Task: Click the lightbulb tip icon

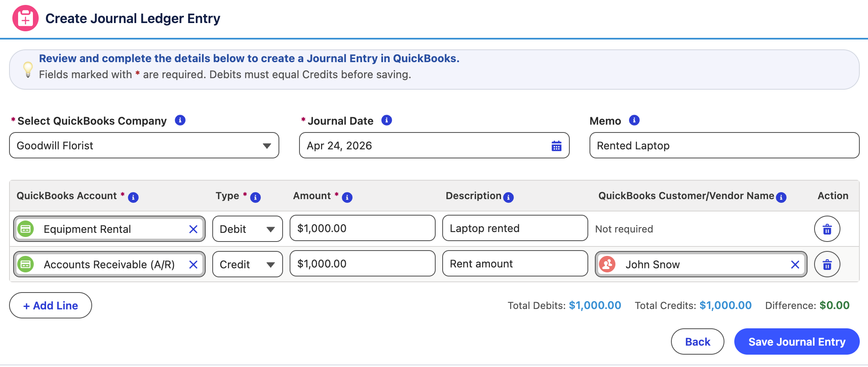Action: (28, 70)
